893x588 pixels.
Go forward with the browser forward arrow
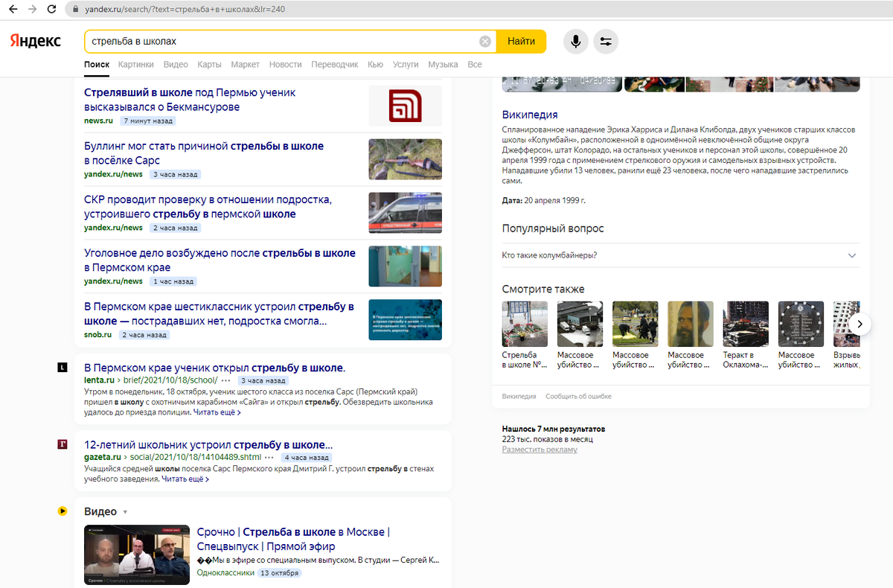[32, 10]
